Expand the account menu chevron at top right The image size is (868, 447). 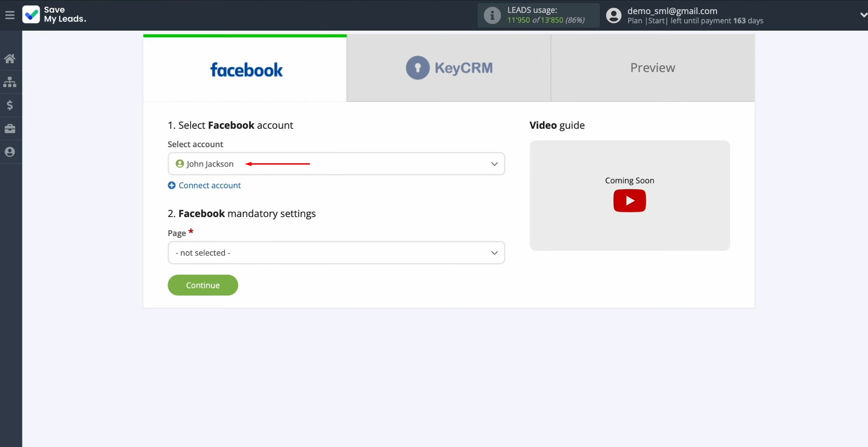[863, 15]
